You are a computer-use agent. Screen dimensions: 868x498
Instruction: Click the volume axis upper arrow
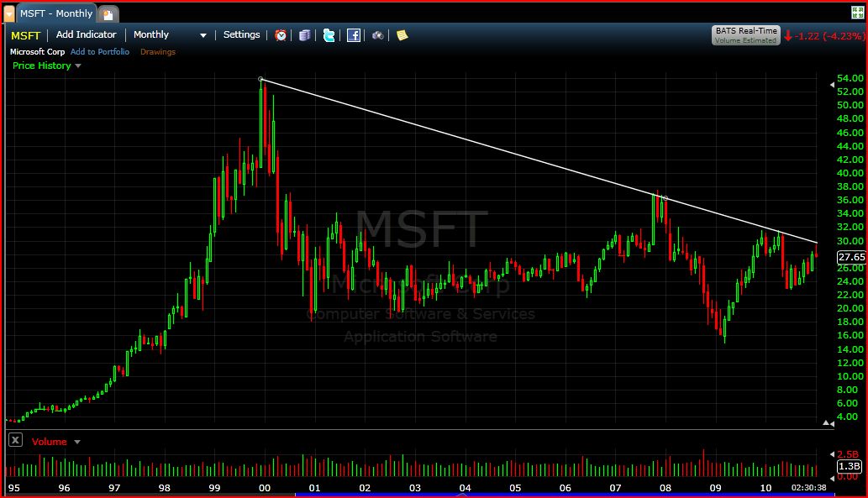coord(832,454)
